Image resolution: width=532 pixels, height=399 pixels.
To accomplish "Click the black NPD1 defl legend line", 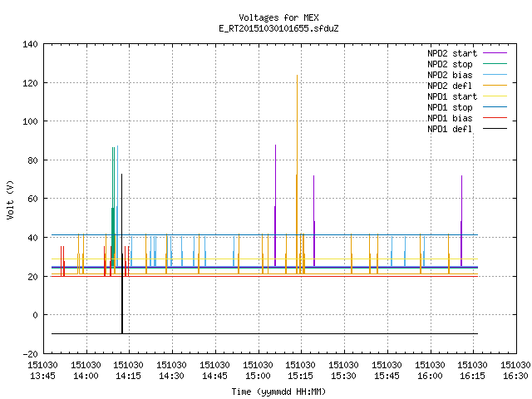I will tap(495, 129).
